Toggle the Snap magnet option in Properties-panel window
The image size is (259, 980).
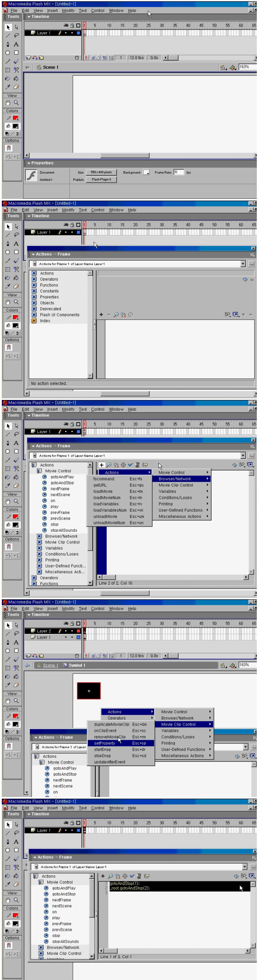(x=8, y=148)
